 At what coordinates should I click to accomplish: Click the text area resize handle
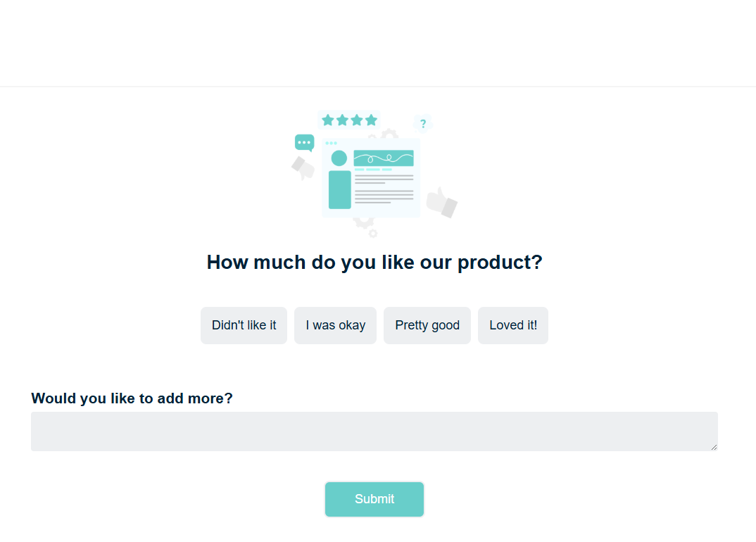714,447
